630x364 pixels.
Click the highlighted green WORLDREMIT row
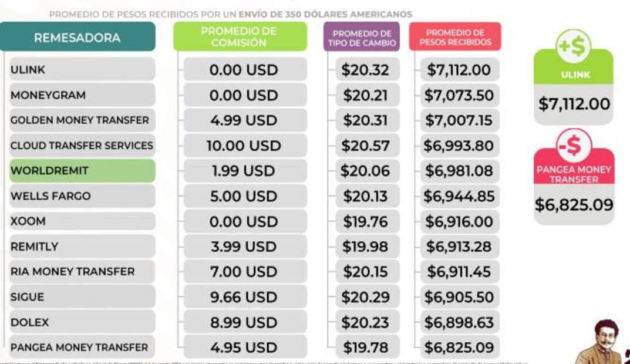82,171
